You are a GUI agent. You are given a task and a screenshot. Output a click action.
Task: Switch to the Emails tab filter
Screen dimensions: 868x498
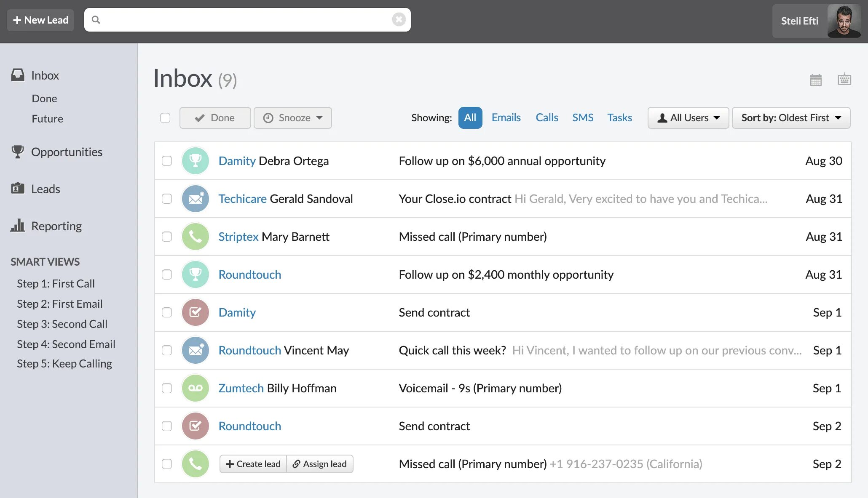click(506, 117)
